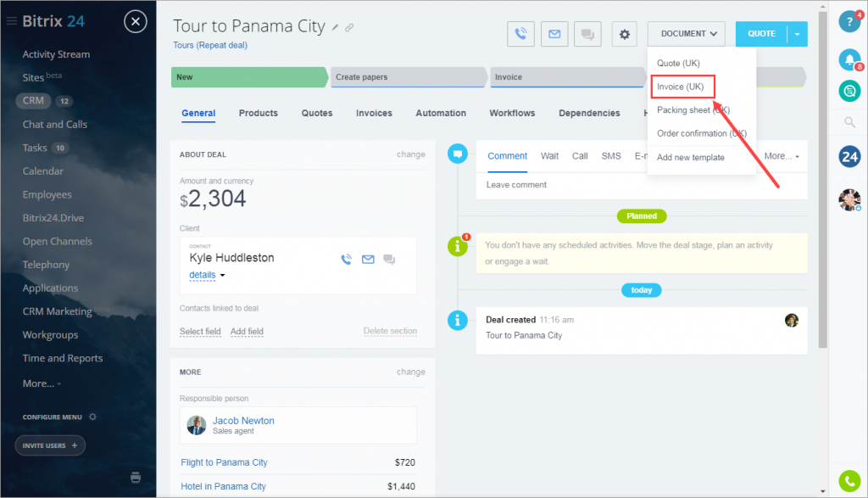This screenshot has height=498, width=868.
Task: Switch to the Invoices tab
Action: (374, 113)
